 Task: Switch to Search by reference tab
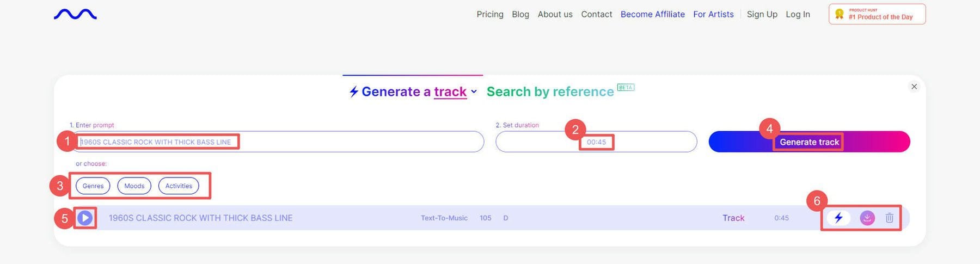click(550, 91)
